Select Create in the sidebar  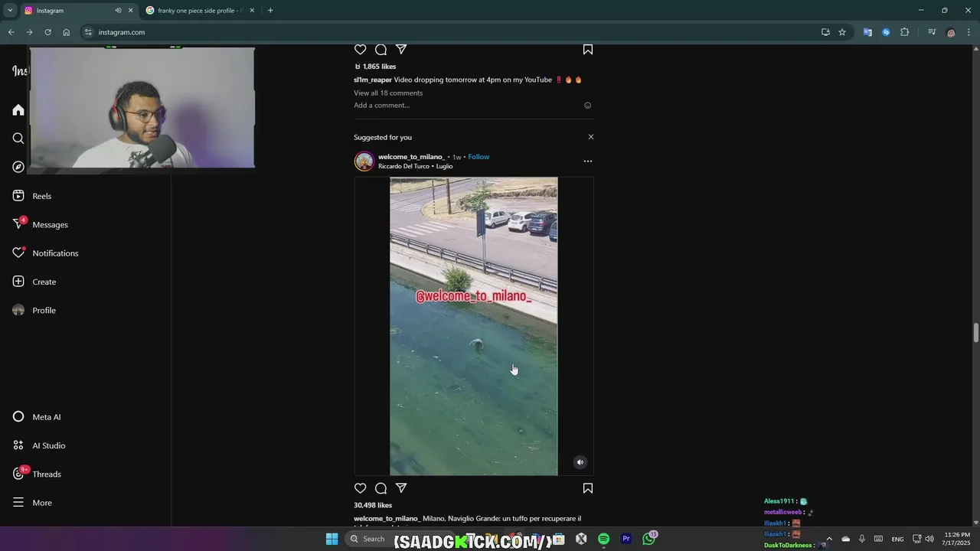click(34, 282)
